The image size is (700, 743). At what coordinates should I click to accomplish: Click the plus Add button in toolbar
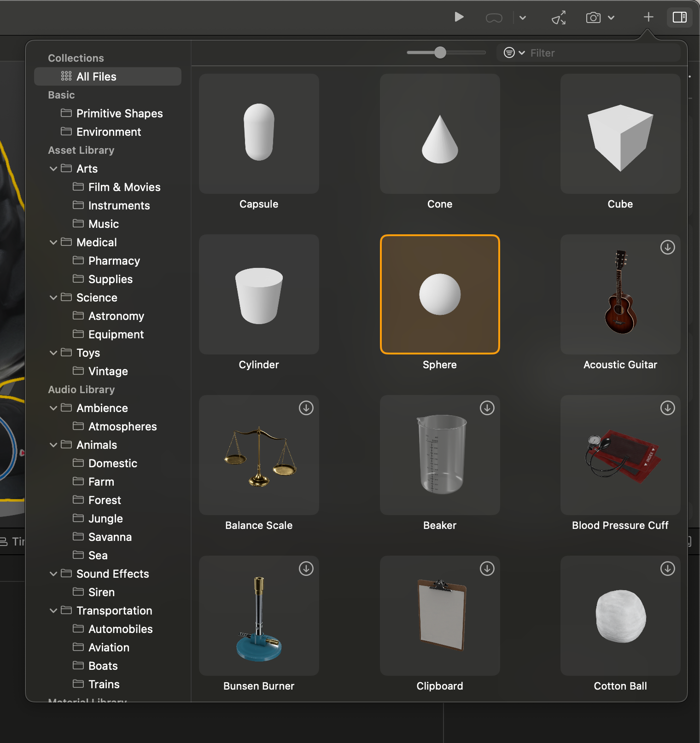pyautogui.click(x=648, y=17)
